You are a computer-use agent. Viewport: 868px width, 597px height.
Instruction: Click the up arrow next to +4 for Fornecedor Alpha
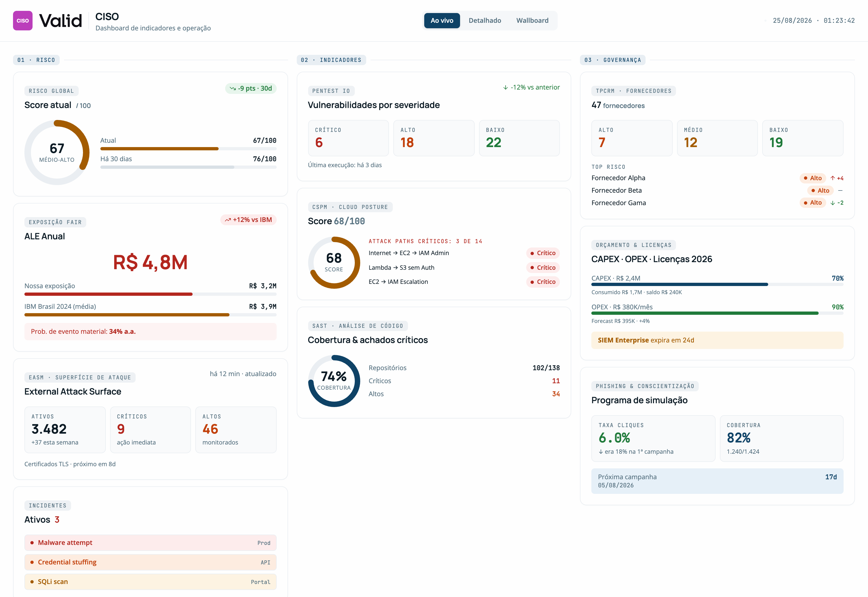tap(832, 178)
